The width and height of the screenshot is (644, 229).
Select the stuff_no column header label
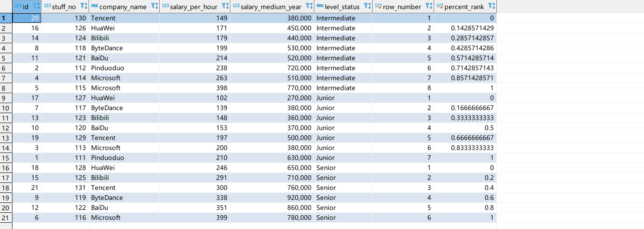(64, 6)
